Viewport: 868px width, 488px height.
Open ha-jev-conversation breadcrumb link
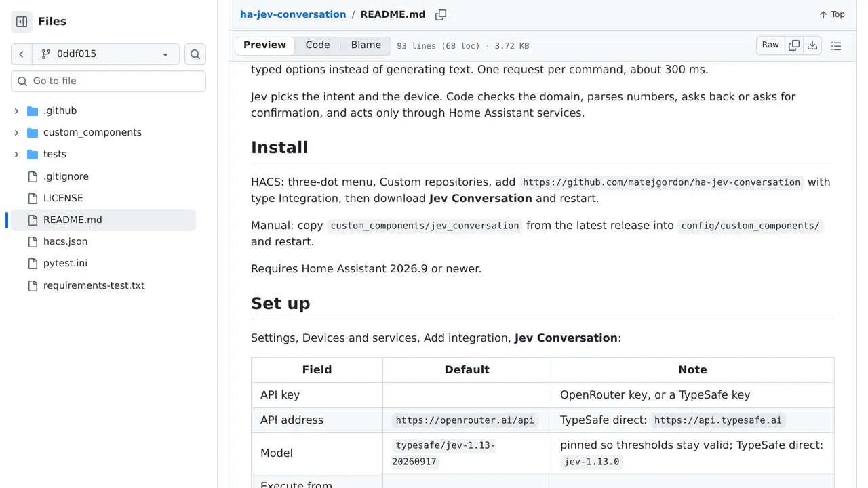293,14
